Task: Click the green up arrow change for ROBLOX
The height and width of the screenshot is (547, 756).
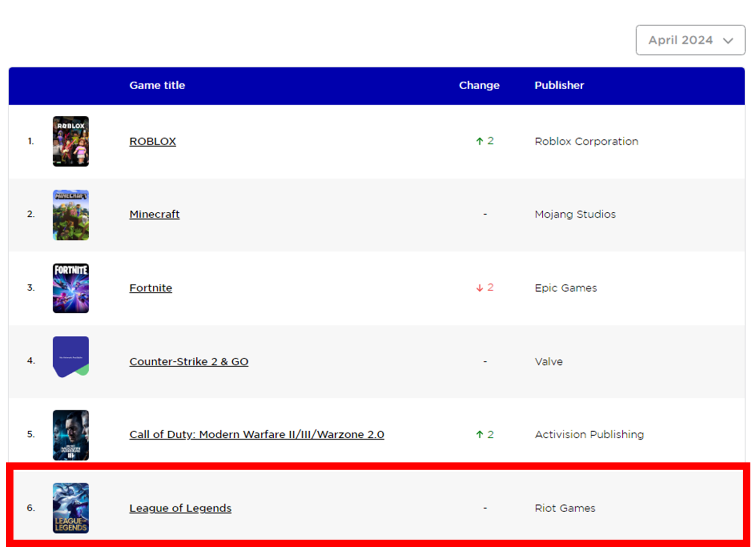Action: [484, 140]
